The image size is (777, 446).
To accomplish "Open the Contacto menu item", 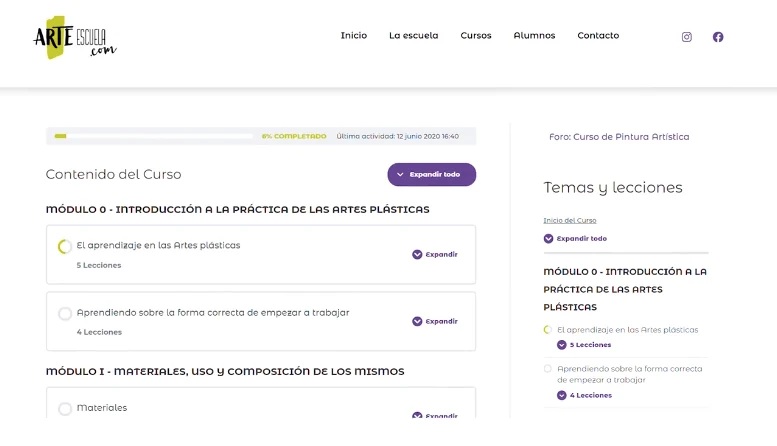I will pyautogui.click(x=598, y=35).
